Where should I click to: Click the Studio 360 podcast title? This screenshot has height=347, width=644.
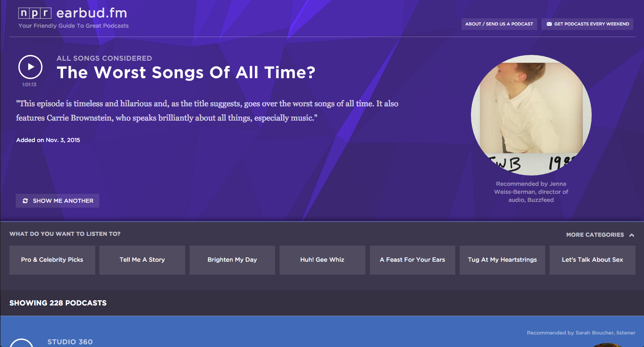(70, 342)
